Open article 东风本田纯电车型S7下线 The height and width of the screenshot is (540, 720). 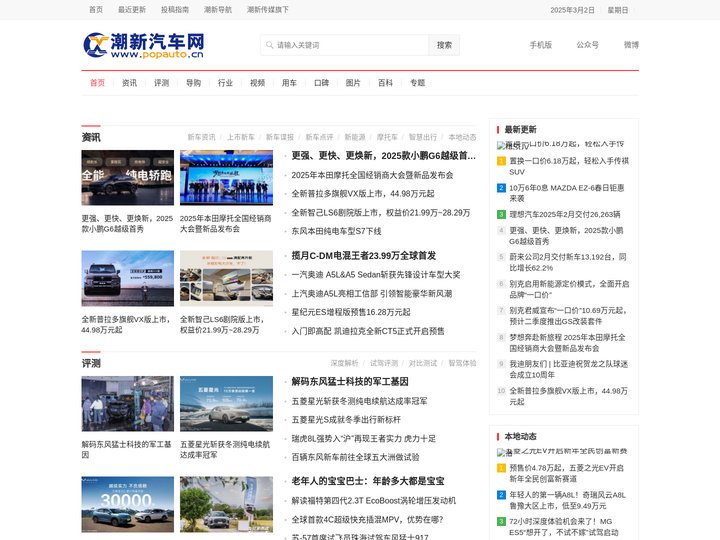point(336,231)
